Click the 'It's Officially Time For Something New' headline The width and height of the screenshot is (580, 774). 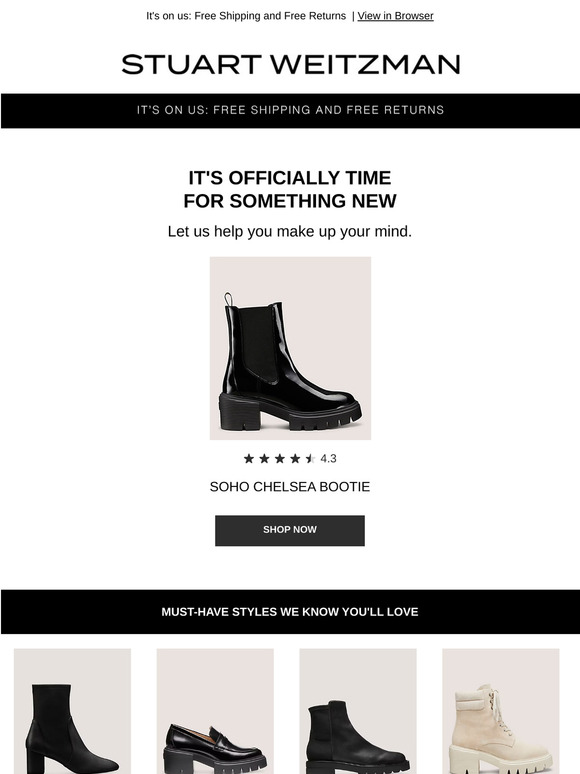pyautogui.click(x=290, y=190)
